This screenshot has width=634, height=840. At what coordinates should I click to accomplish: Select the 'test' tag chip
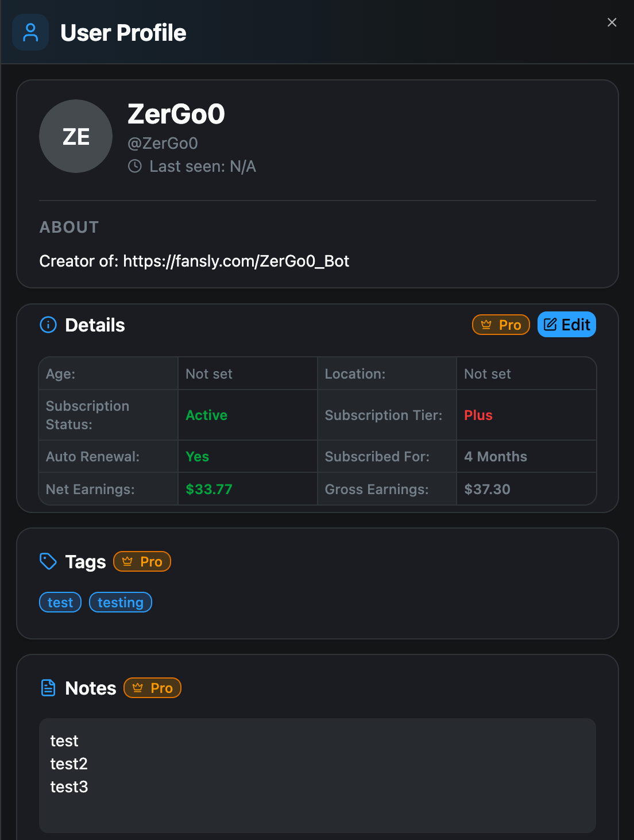coord(60,602)
